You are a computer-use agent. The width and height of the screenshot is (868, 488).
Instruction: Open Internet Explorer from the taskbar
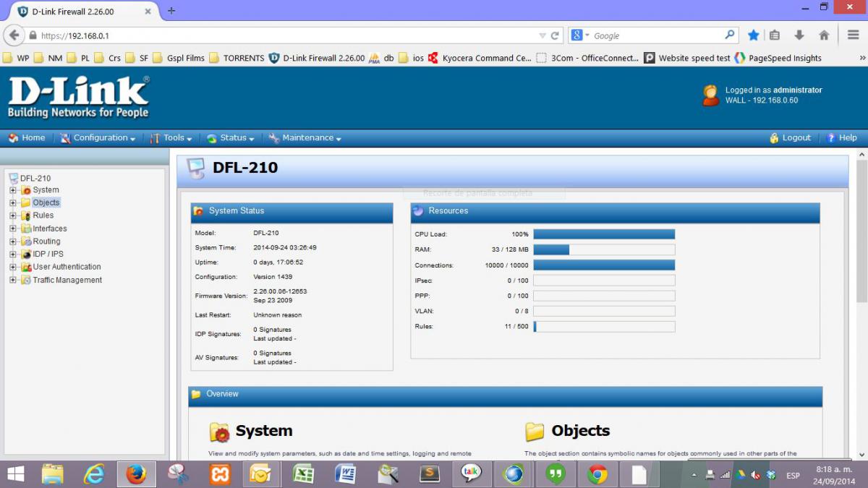coord(94,474)
